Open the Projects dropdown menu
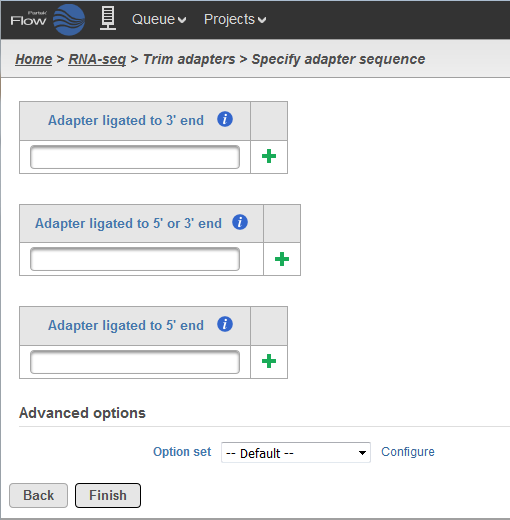Image resolution: width=510 pixels, height=520 pixels. tap(235, 19)
